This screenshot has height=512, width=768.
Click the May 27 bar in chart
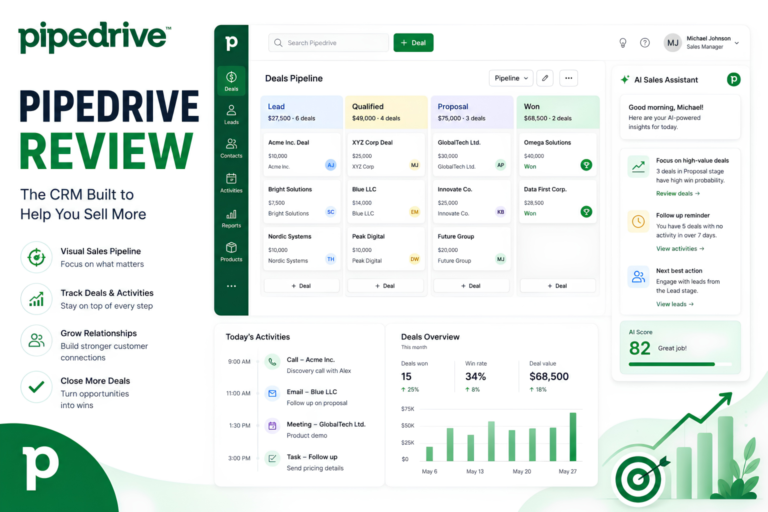(573, 437)
